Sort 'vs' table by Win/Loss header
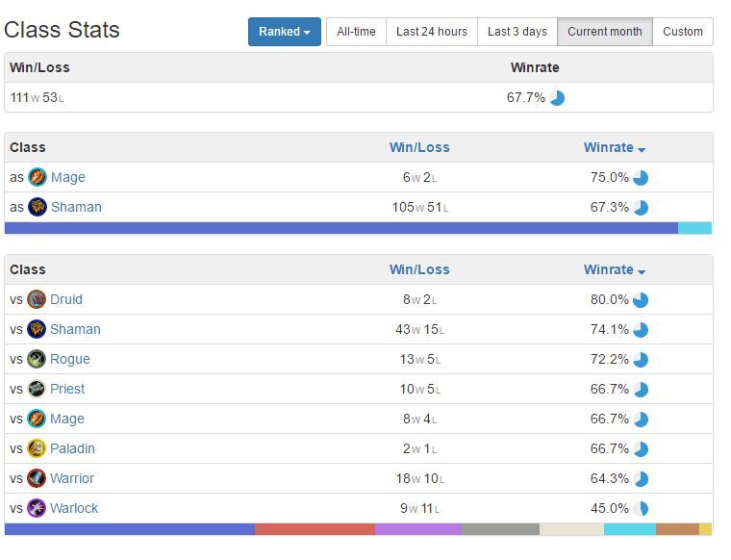This screenshot has width=731, height=560. pyautogui.click(x=419, y=269)
